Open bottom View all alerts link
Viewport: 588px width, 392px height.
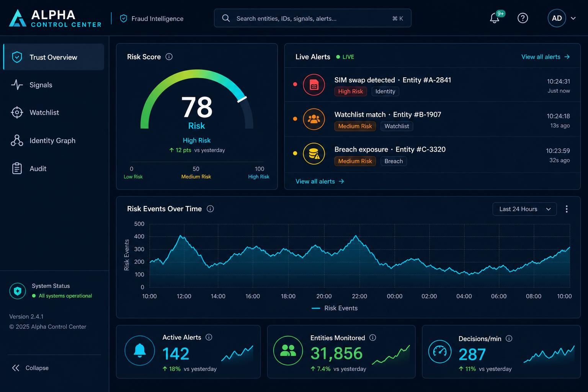[x=320, y=181]
